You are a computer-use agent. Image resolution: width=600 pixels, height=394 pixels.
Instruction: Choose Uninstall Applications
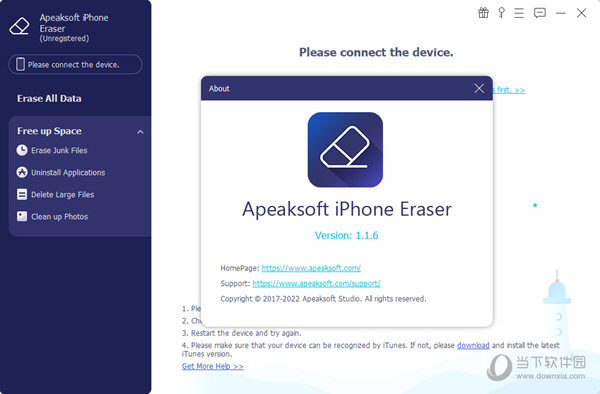point(68,173)
